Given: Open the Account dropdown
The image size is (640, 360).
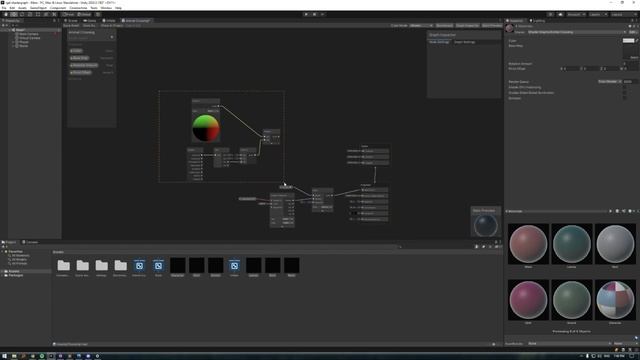Looking at the screenshot, I should click(x=576, y=14).
